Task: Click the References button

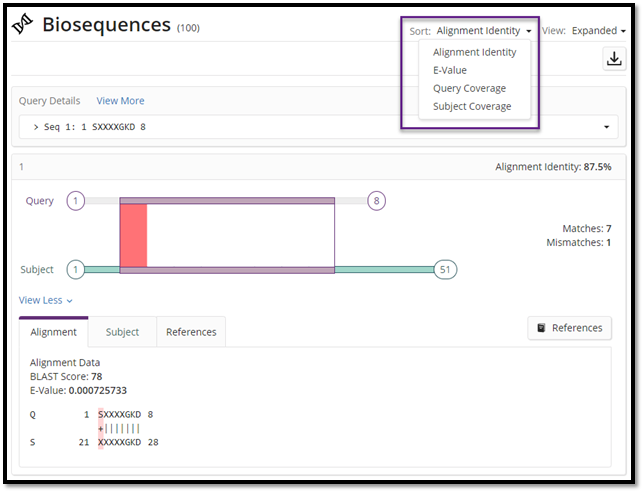Action: coord(569,328)
